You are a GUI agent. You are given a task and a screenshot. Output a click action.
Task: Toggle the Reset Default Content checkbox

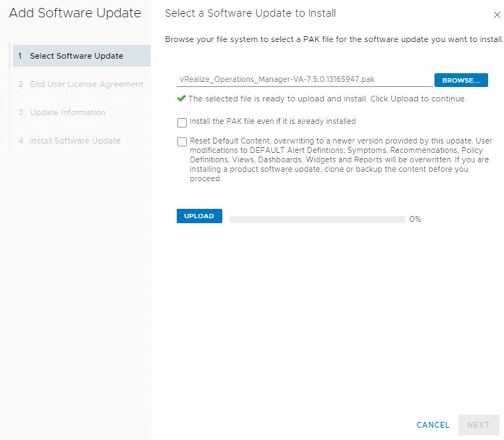182,142
